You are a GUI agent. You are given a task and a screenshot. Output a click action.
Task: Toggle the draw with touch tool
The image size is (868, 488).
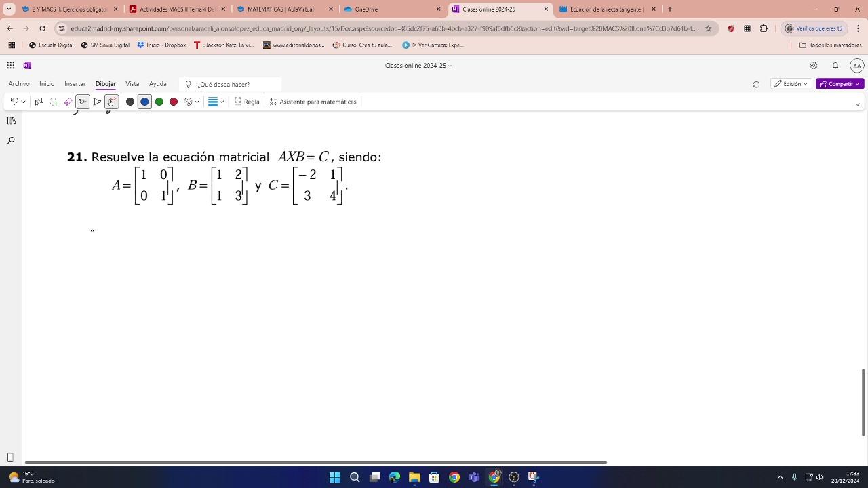(x=112, y=102)
